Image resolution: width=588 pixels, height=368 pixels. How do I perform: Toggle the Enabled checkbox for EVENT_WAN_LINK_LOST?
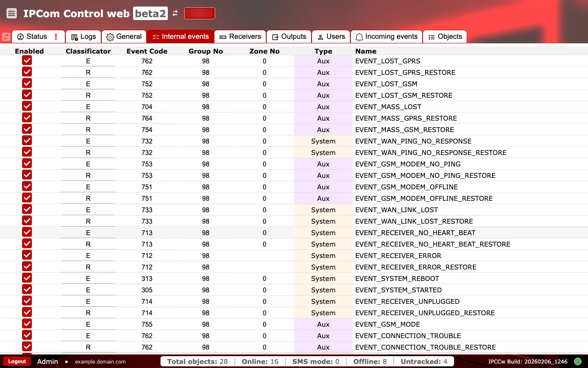27,209
